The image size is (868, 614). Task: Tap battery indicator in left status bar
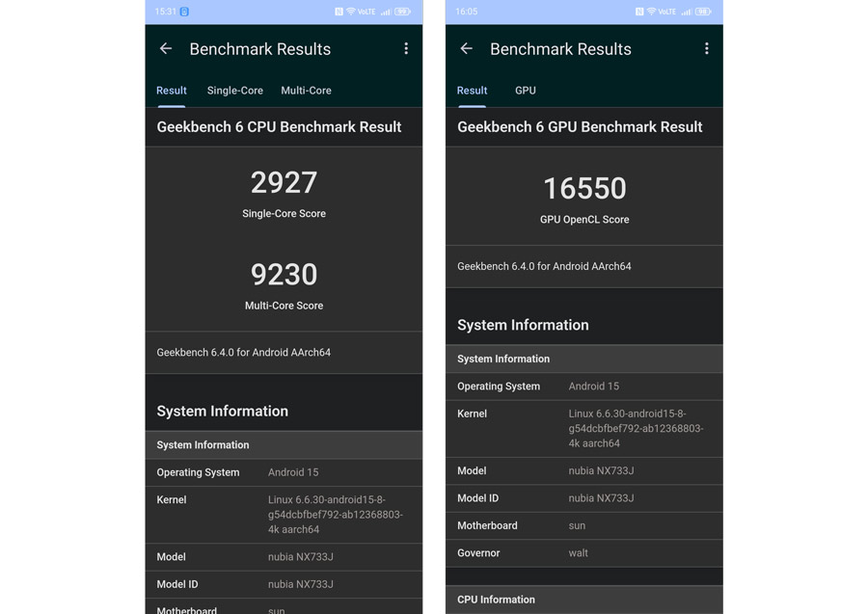402,12
